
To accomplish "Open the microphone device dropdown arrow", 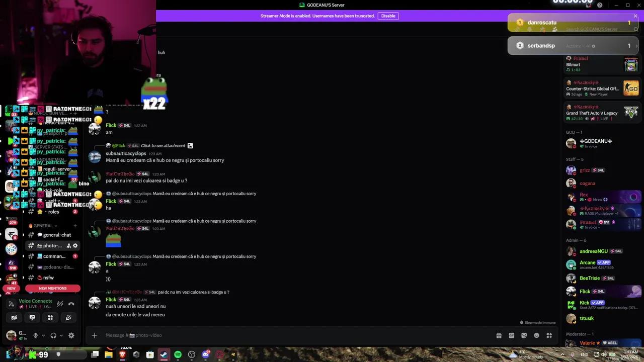I will (43, 335).
